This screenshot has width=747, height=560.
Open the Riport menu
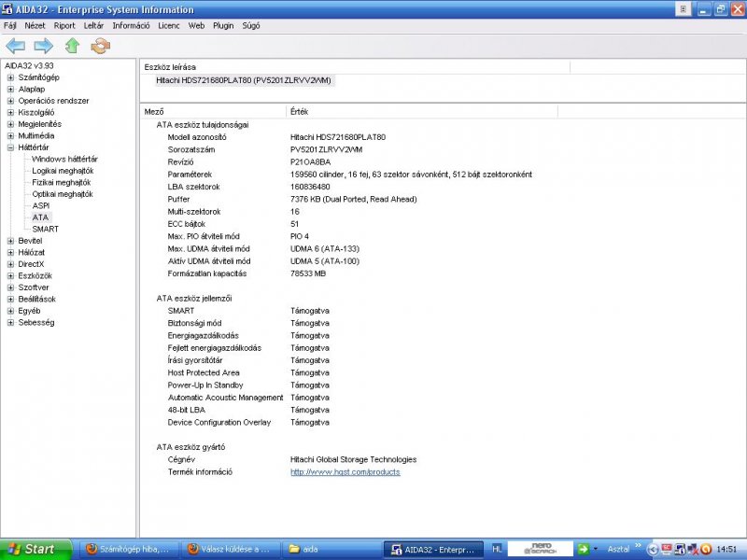64,26
